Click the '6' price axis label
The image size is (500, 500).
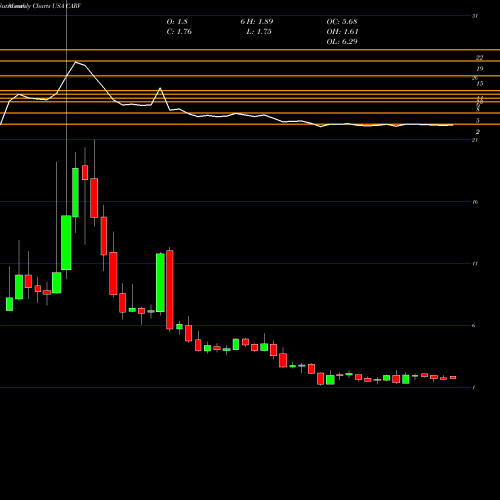point(474,325)
